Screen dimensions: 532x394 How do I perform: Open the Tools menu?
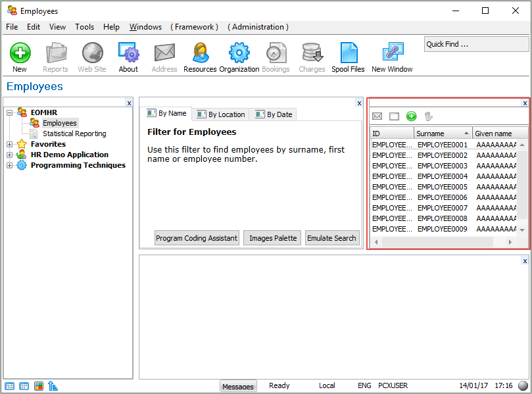[84, 27]
